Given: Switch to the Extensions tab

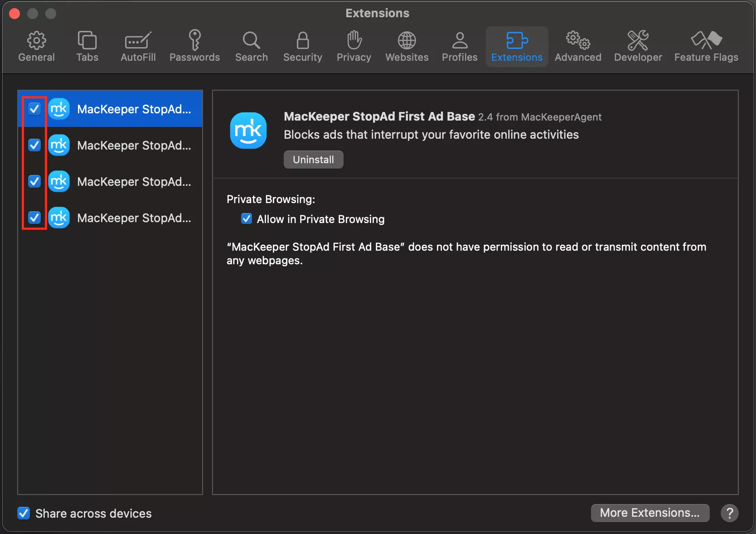Looking at the screenshot, I should pos(517,46).
